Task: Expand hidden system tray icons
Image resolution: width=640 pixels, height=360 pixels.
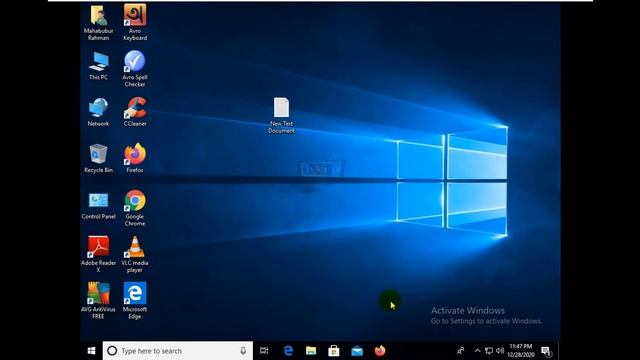Action: [477, 351]
